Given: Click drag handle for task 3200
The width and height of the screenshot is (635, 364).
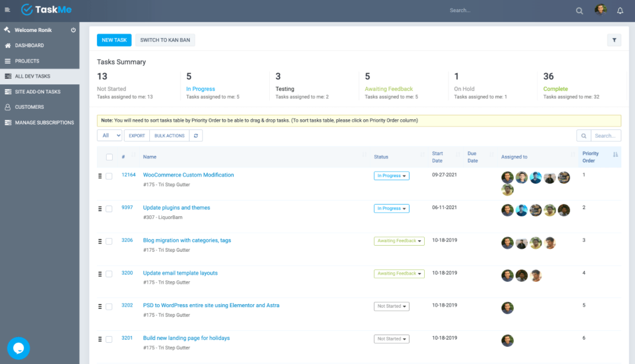Looking at the screenshot, I should click(100, 274).
